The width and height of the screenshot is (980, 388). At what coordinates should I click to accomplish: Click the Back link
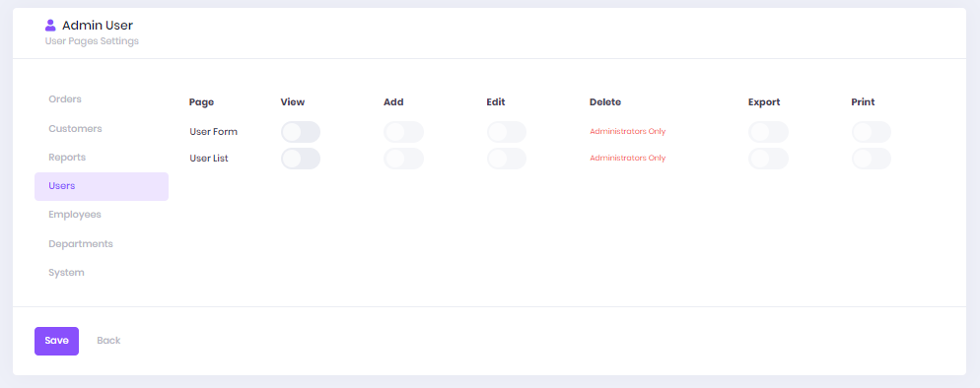(108, 341)
